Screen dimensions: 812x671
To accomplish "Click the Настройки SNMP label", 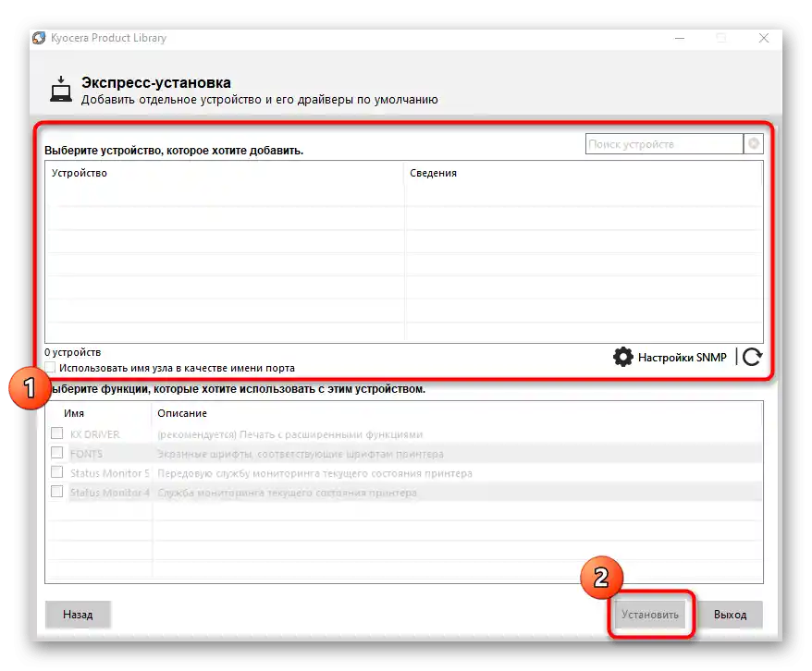I will click(x=682, y=358).
